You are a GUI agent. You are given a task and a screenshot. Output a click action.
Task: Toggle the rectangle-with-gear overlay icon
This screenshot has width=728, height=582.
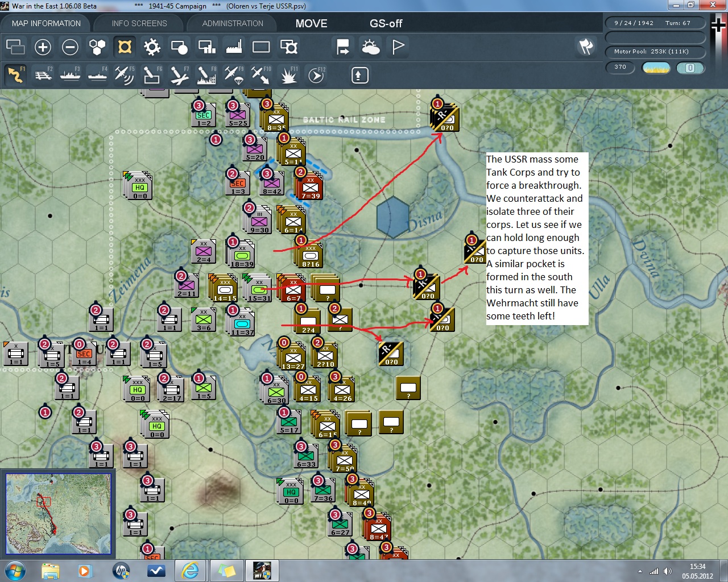coord(288,47)
